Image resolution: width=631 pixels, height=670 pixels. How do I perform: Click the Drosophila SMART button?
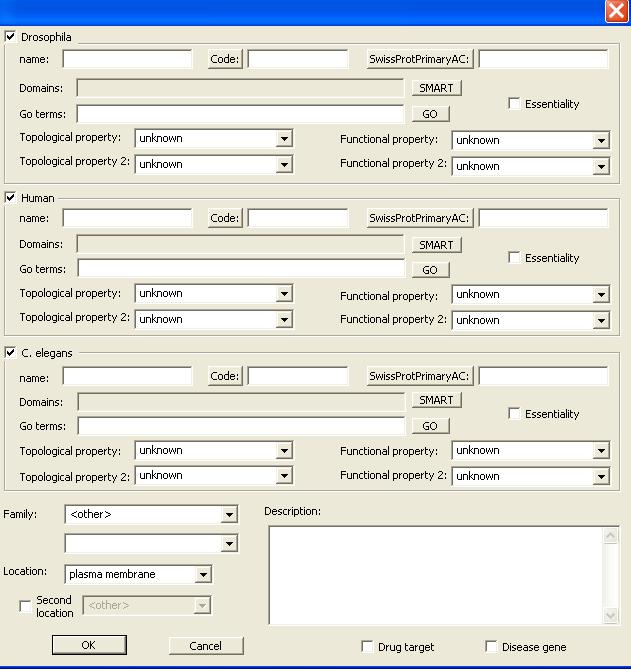tap(436, 88)
